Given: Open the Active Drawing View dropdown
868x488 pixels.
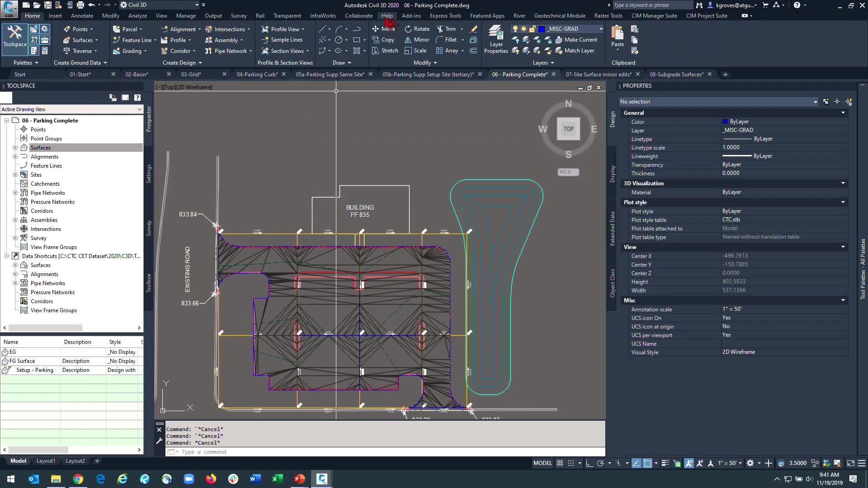Looking at the screenshot, I should click(139, 109).
